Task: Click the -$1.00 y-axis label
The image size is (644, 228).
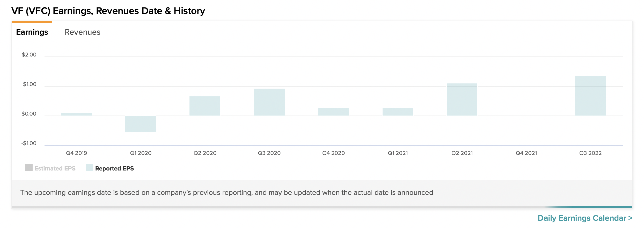Action: click(x=29, y=143)
